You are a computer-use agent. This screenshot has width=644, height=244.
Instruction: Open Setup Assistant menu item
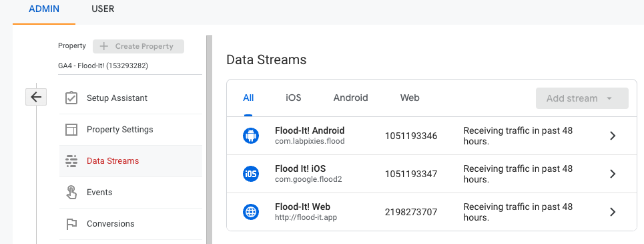(x=131, y=98)
